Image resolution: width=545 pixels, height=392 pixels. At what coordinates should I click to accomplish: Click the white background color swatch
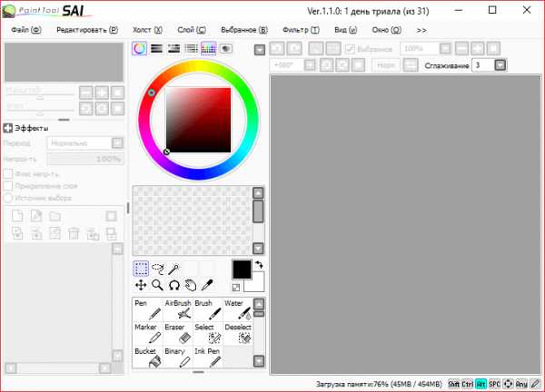pyautogui.click(x=257, y=286)
